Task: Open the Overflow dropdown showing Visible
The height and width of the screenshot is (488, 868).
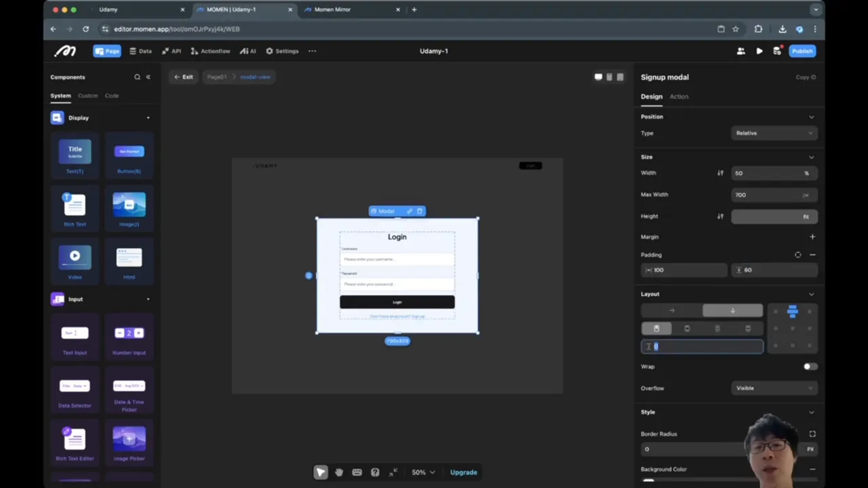Action: pos(774,388)
